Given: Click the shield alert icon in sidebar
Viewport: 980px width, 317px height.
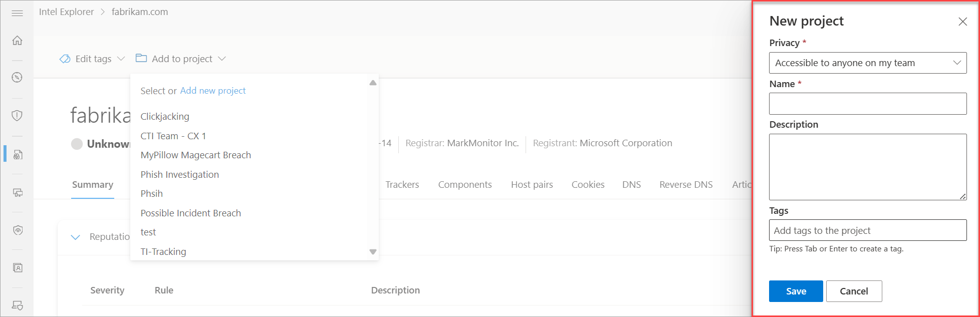Looking at the screenshot, I should coord(17,116).
